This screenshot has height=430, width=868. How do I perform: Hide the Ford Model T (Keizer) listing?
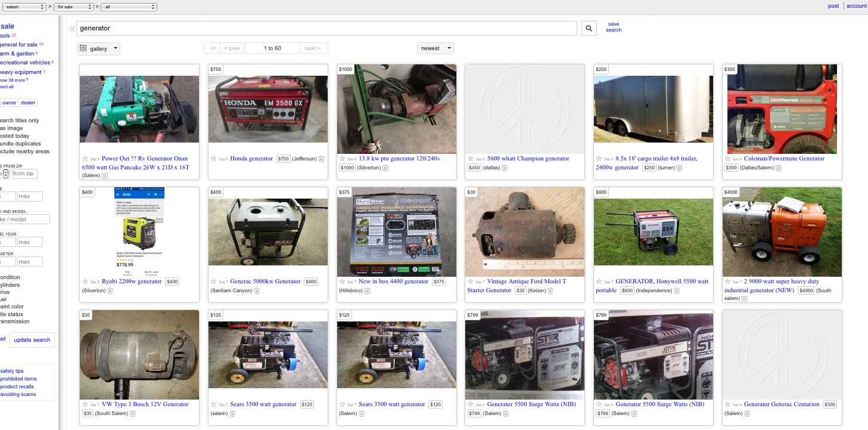tap(550, 291)
